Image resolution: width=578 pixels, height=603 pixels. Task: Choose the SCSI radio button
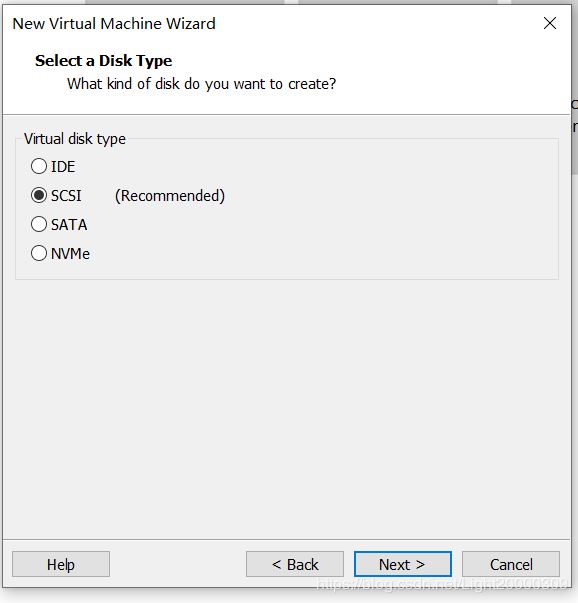point(39,195)
